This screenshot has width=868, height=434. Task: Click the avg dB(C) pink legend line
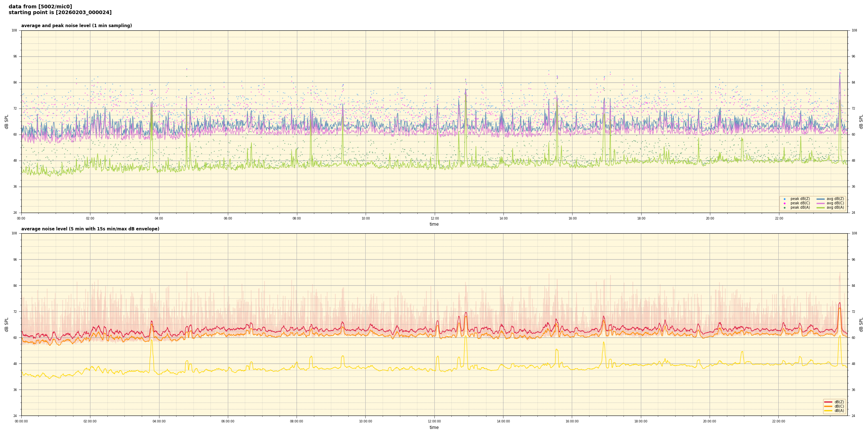coord(820,203)
